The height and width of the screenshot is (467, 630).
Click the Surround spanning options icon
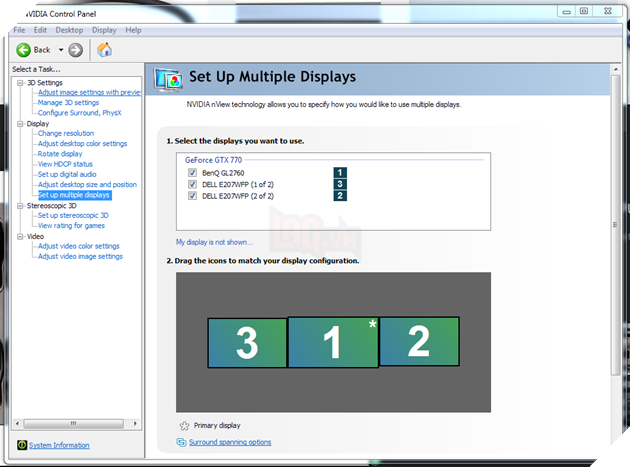pyautogui.click(x=181, y=442)
